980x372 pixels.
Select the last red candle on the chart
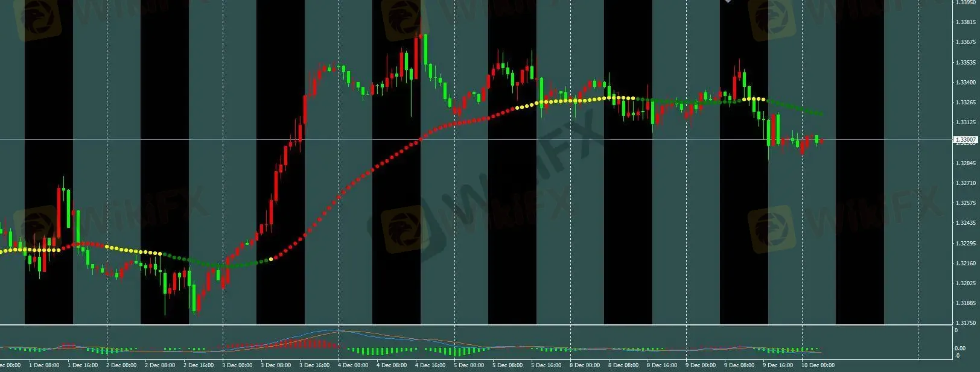tap(821, 141)
